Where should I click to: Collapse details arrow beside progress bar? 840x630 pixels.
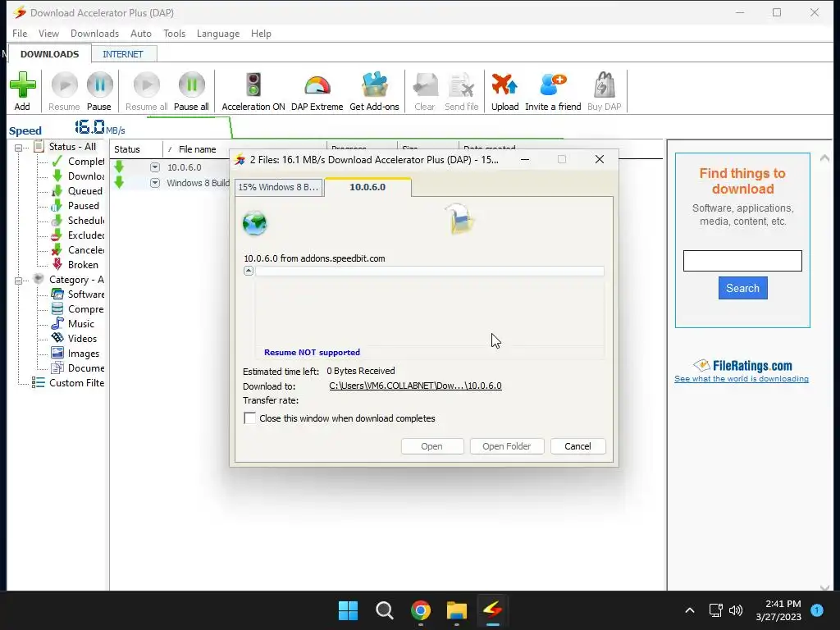click(x=248, y=271)
